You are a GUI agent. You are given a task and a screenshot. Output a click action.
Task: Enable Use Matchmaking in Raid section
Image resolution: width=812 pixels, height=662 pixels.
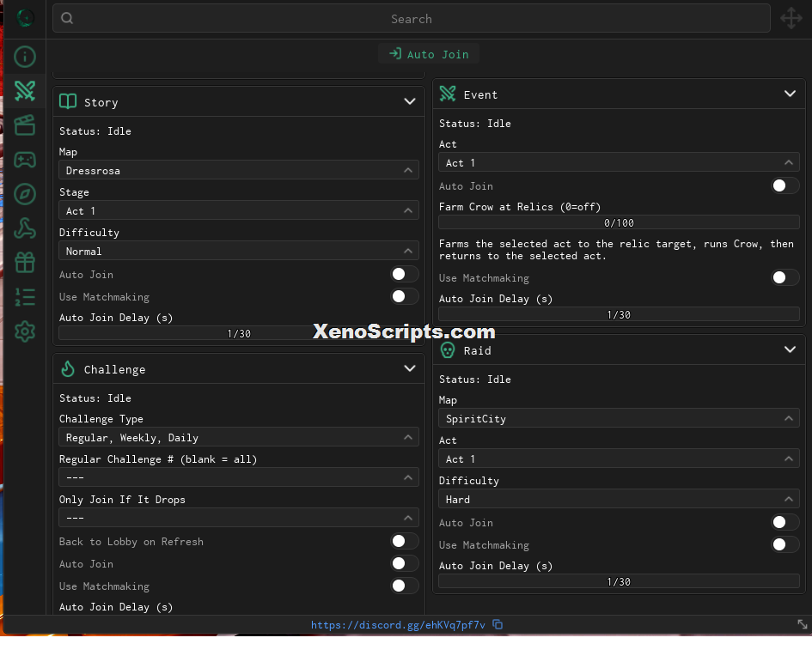click(785, 544)
